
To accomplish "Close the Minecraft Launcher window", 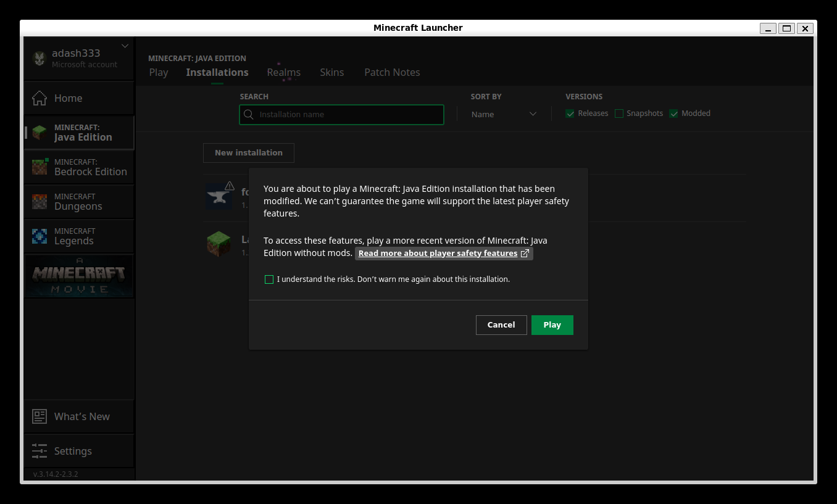I will click(805, 28).
